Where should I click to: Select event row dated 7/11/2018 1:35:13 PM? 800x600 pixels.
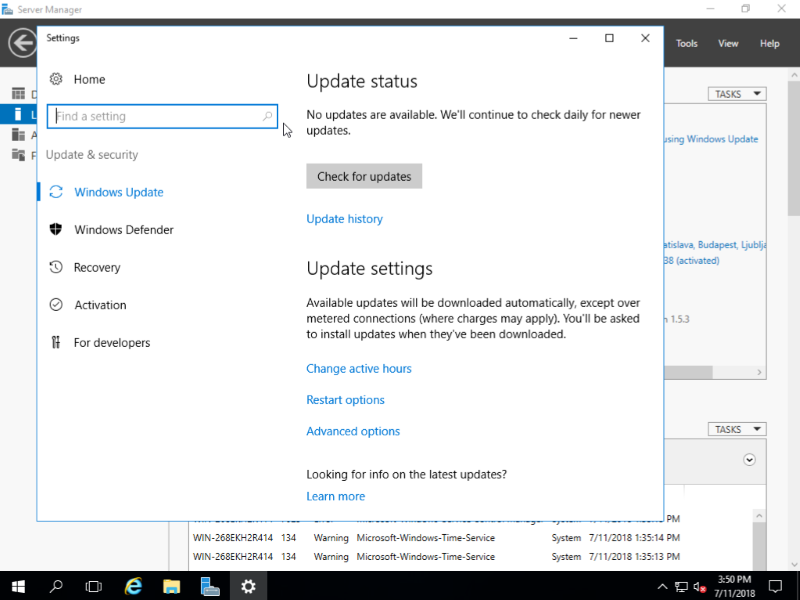[436, 557]
